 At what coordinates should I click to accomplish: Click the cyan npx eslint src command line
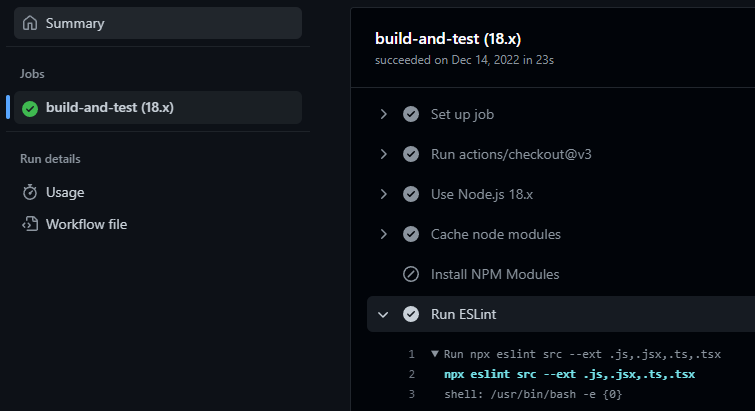[569, 374]
